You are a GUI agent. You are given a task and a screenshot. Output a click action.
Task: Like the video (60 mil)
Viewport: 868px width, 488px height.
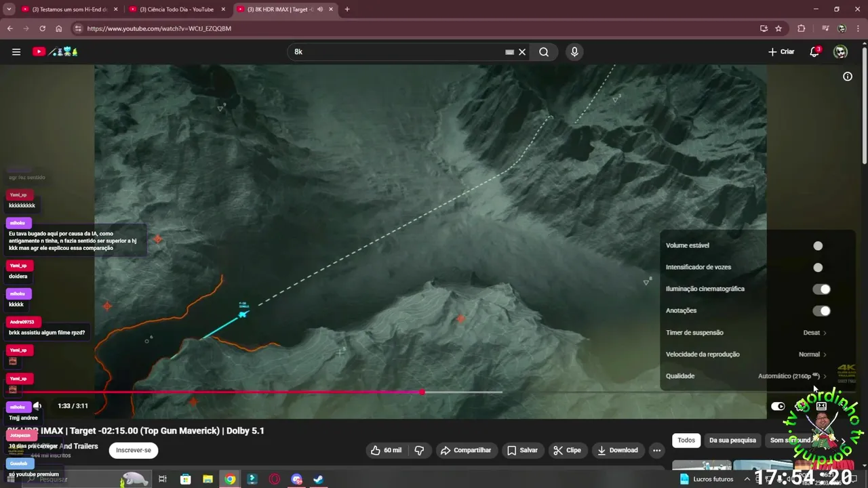pos(386,450)
